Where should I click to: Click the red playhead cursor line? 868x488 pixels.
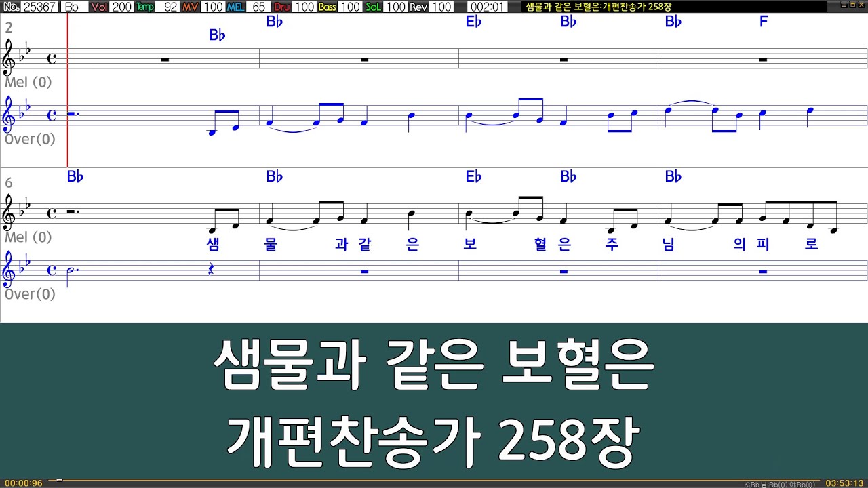[x=68, y=90]
